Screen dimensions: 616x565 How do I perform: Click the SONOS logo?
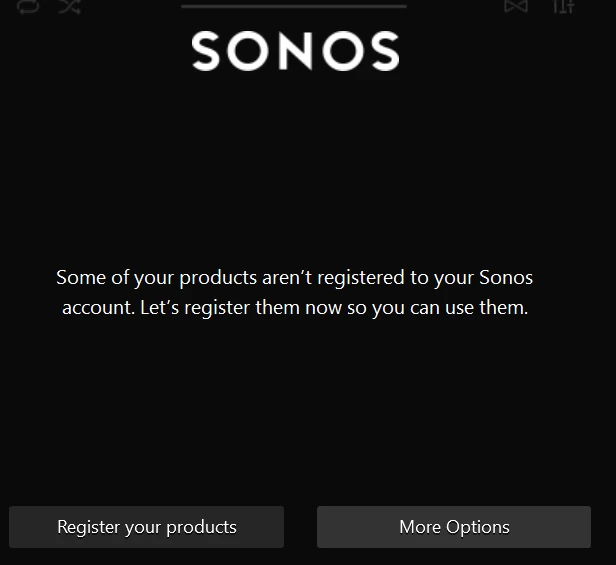pyautogui.click(x=295, y=52)
